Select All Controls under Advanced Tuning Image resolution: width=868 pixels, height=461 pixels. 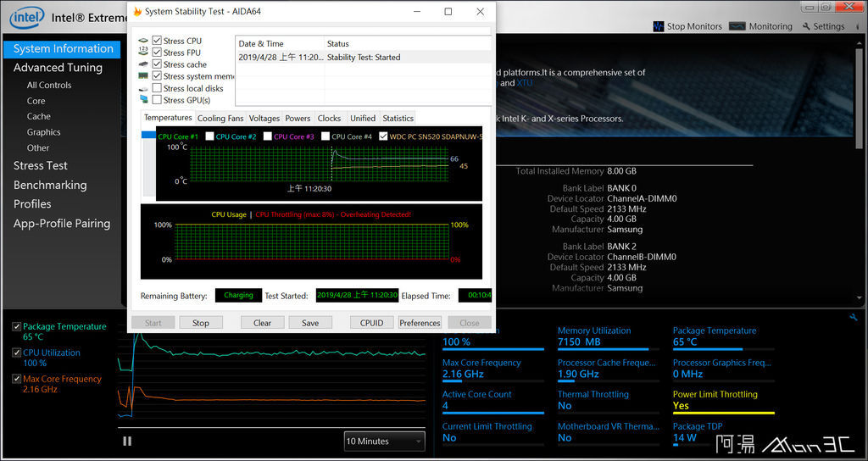(x=49, y=86)
